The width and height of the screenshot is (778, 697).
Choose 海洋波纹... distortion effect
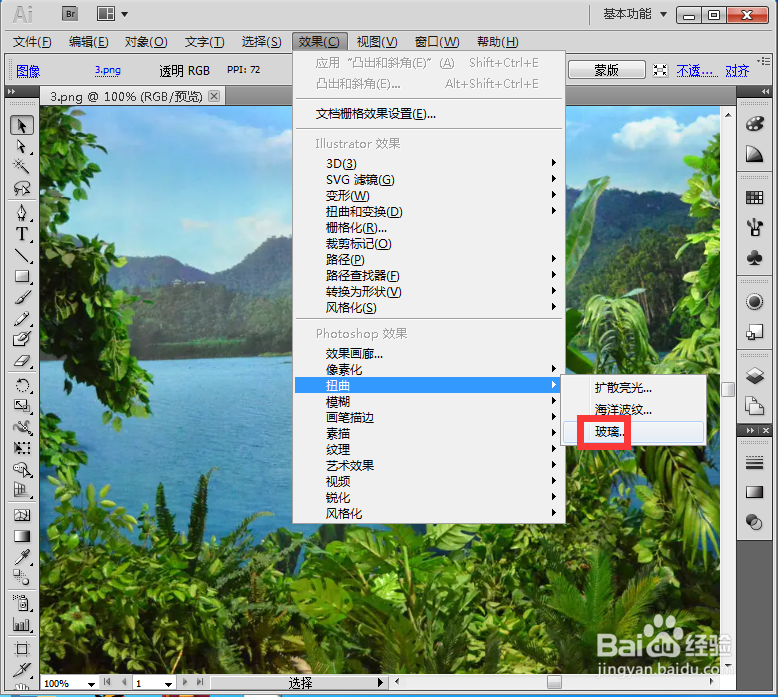pyautogui.click(x=634, y=410)
